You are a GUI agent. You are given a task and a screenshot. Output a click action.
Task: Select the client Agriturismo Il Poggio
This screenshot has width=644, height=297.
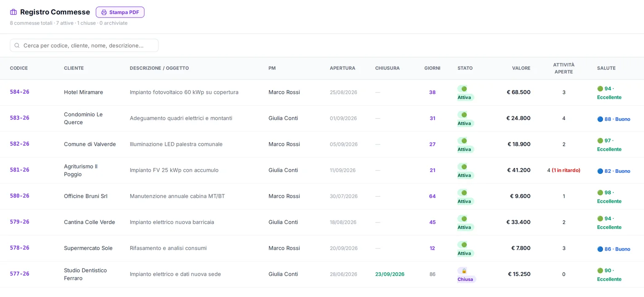point(81,170)
